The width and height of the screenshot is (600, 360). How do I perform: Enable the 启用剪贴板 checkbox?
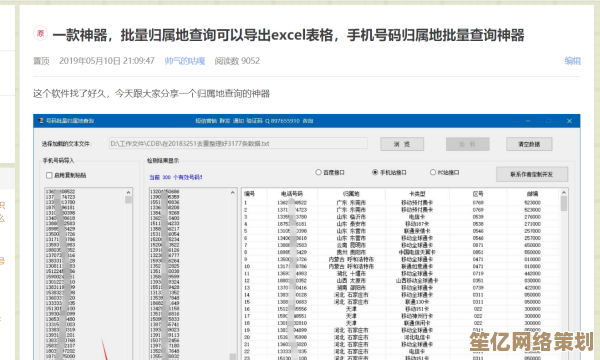click(49, 175)
